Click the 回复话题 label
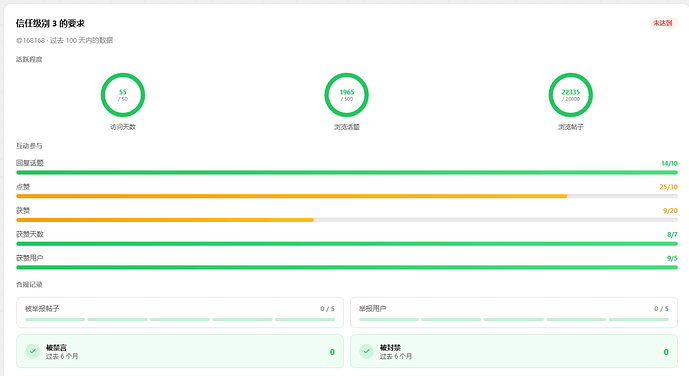Image resolution: width=689 pixels, height=376 pixels. 30,163
